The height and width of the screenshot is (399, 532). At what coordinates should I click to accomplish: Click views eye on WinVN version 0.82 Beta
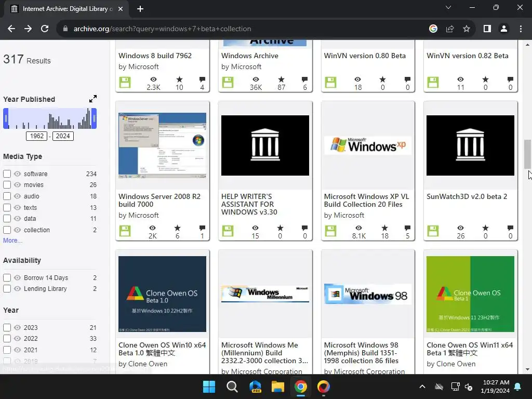coord(460,79)
